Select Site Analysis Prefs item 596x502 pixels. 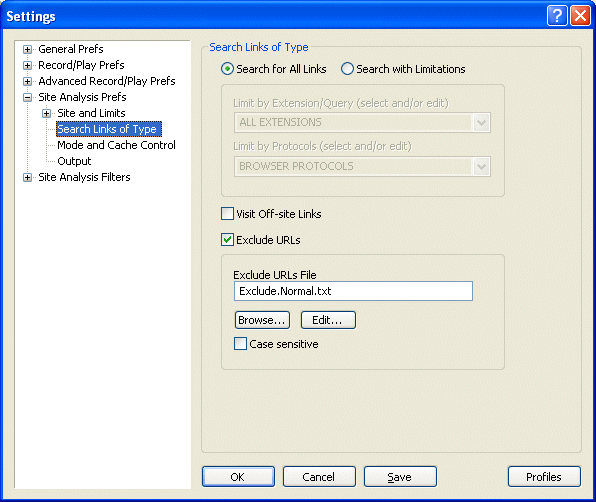pos(82,97)
